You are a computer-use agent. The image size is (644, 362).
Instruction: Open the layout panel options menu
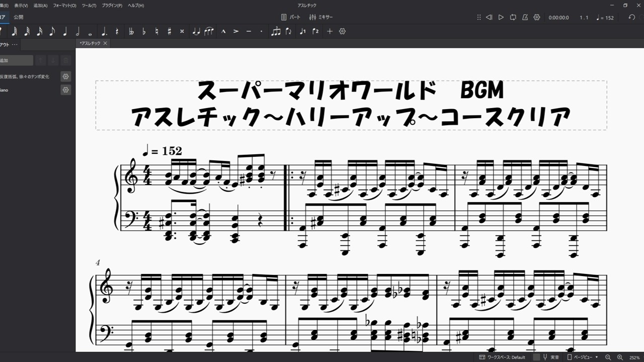[15, 45]
